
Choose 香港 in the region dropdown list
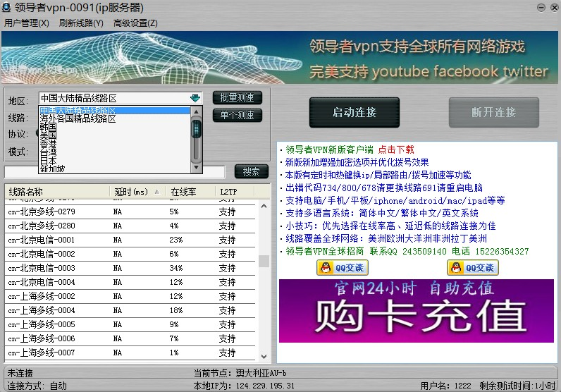[49, 144]
